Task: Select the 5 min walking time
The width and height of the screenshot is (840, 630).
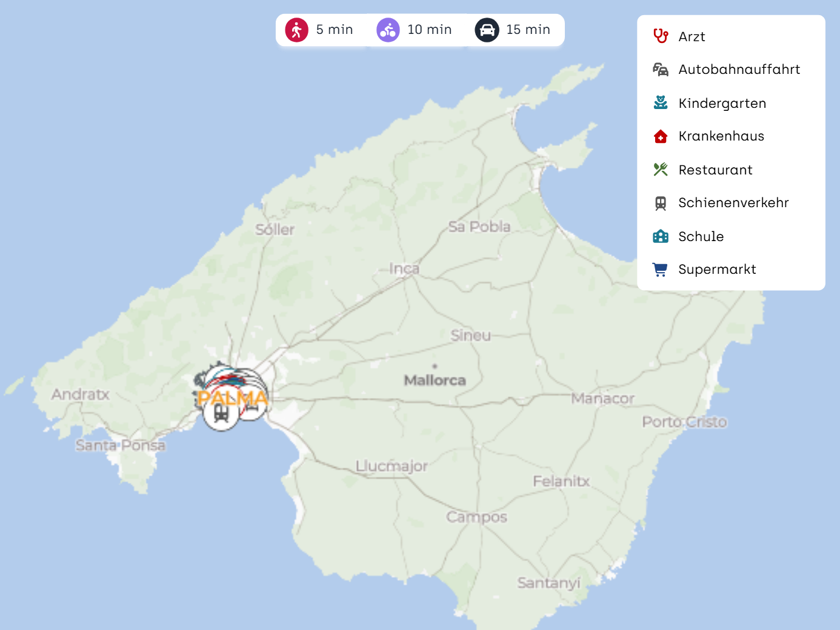Action: (x=334, y=30)
